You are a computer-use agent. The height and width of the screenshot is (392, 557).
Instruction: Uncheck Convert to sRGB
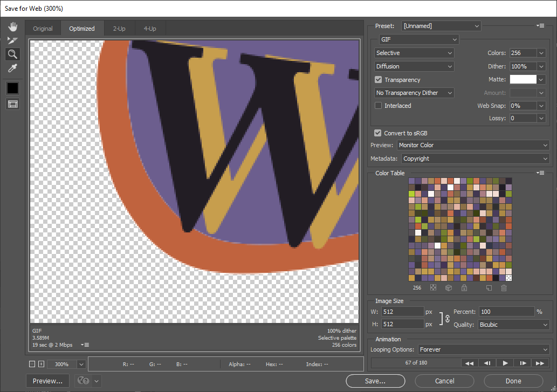coord(377,133)
